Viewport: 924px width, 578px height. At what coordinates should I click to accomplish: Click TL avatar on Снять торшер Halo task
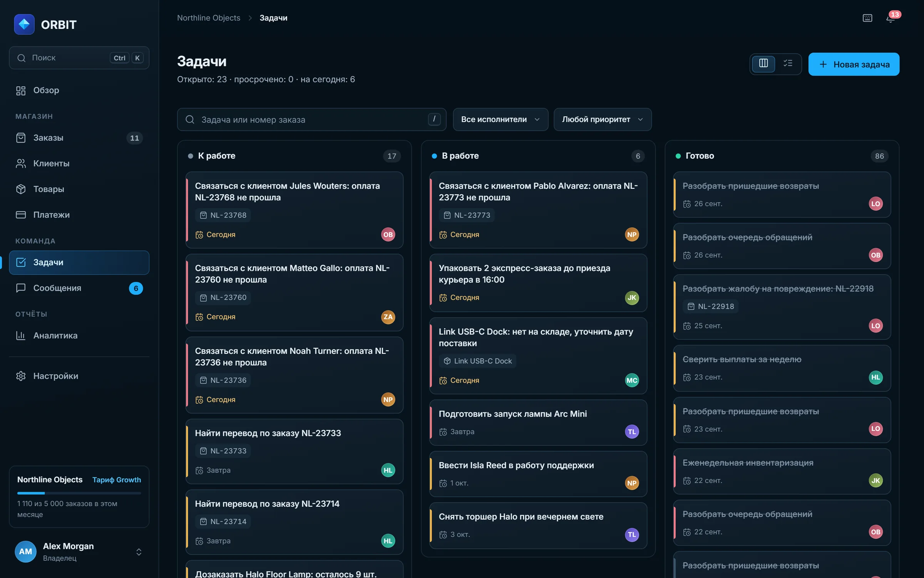632,534
